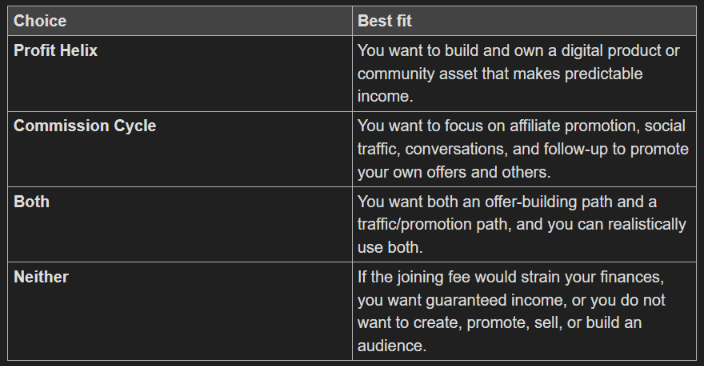Click the Profit Helix best fit description
The height and width of the screenshot is (366, 704).
point(519,74)
